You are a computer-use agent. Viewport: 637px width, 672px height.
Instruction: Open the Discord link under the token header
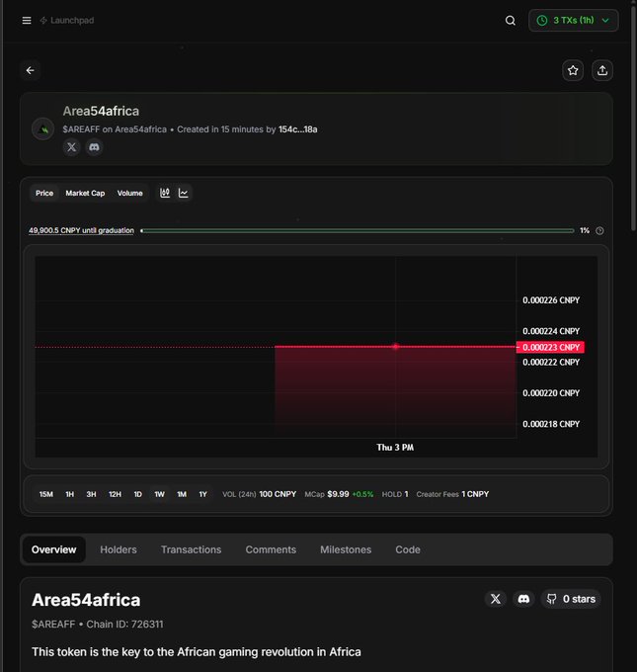click(x=94, y=147)
